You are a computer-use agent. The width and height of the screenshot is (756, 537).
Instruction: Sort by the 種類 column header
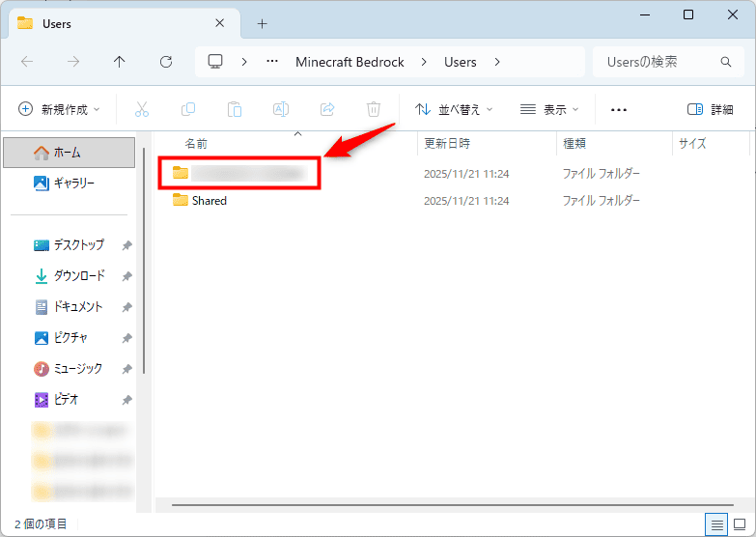point(574,144)
